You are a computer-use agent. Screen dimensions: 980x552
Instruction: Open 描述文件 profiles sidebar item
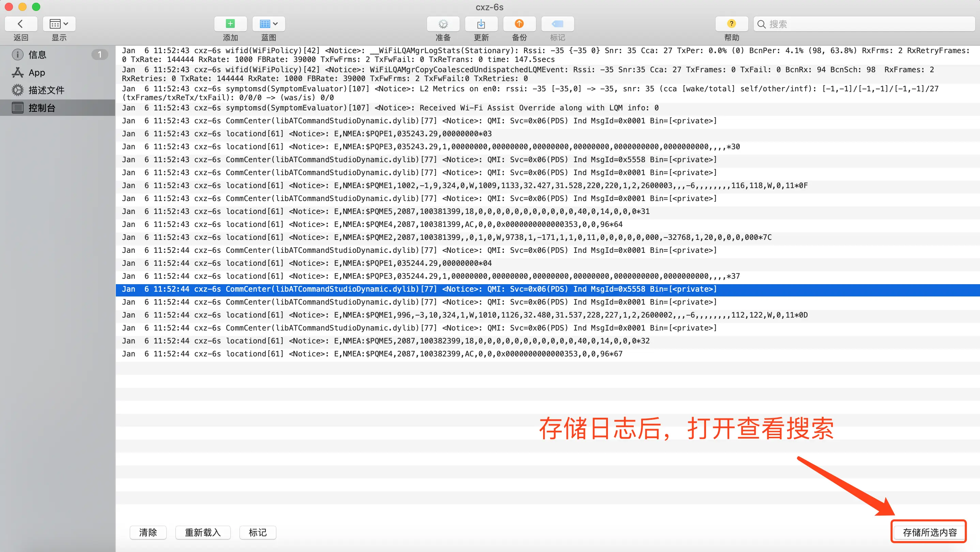tap(46, 90)
